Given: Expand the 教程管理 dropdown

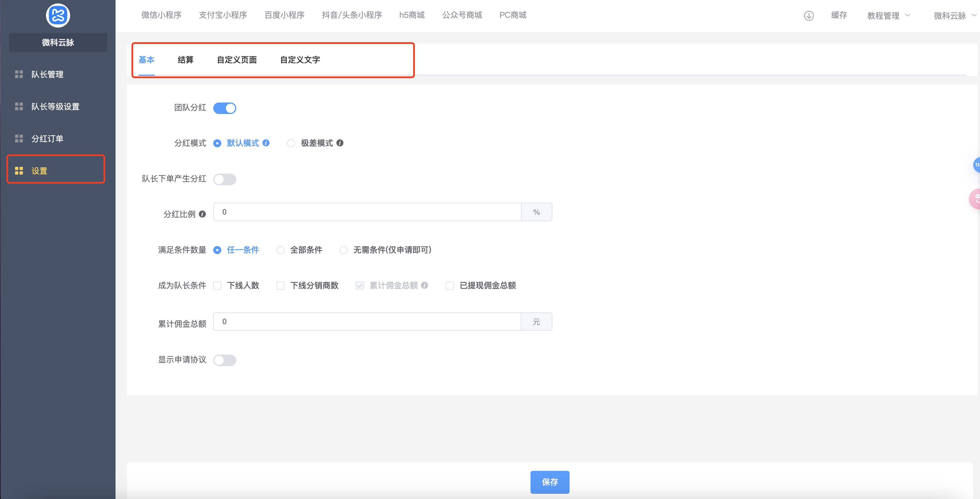Looking at the screenshot, I should click(888, 16).
